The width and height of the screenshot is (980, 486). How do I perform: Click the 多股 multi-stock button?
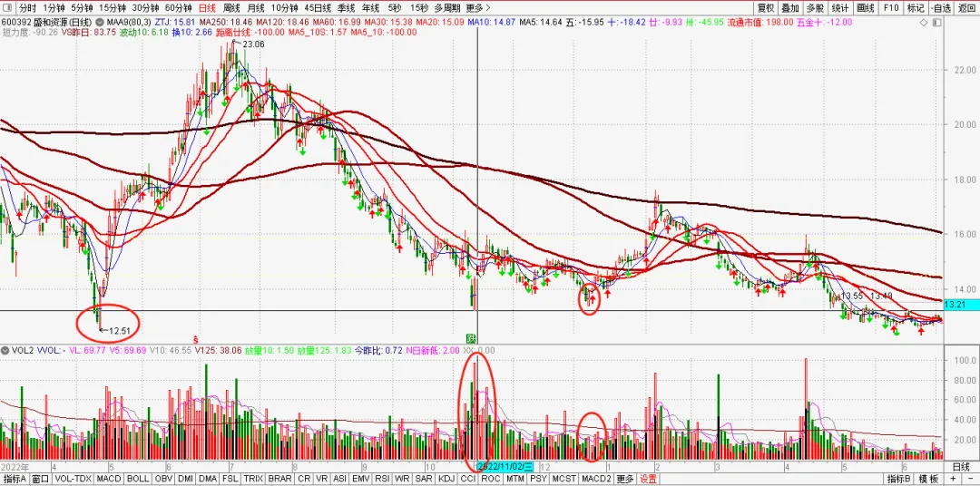[815, 8]
